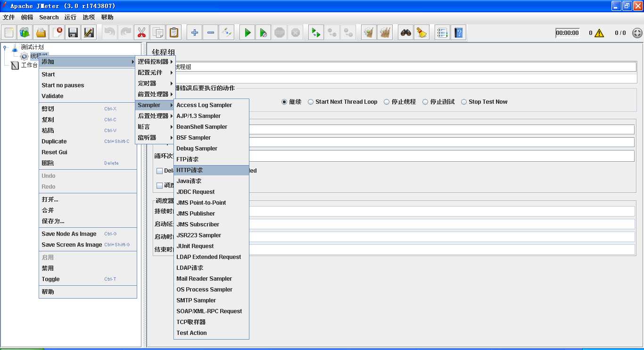This screenshot has width=644, height=350.
Task: Click the Save disk icon in toolbar
Action: click(73, 33)
